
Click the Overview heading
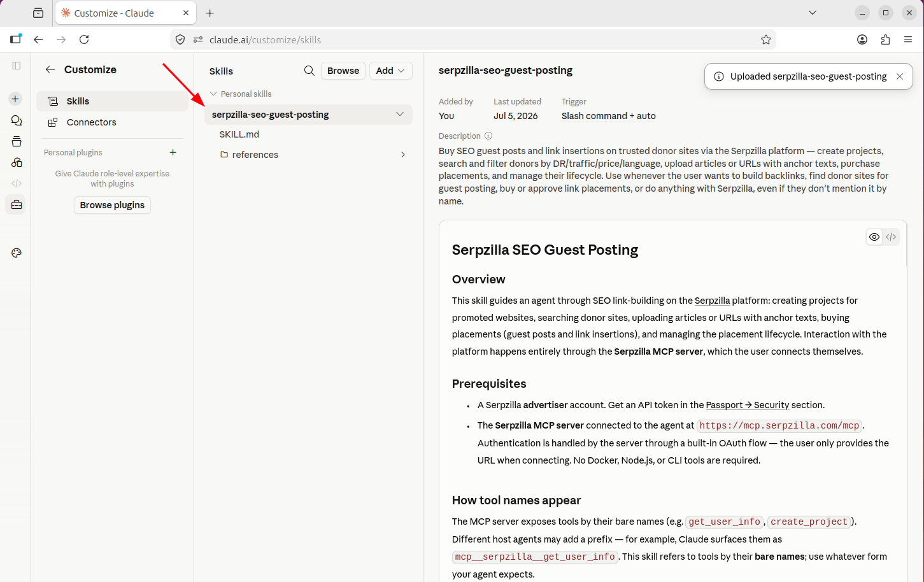click(x=479, y=280)
